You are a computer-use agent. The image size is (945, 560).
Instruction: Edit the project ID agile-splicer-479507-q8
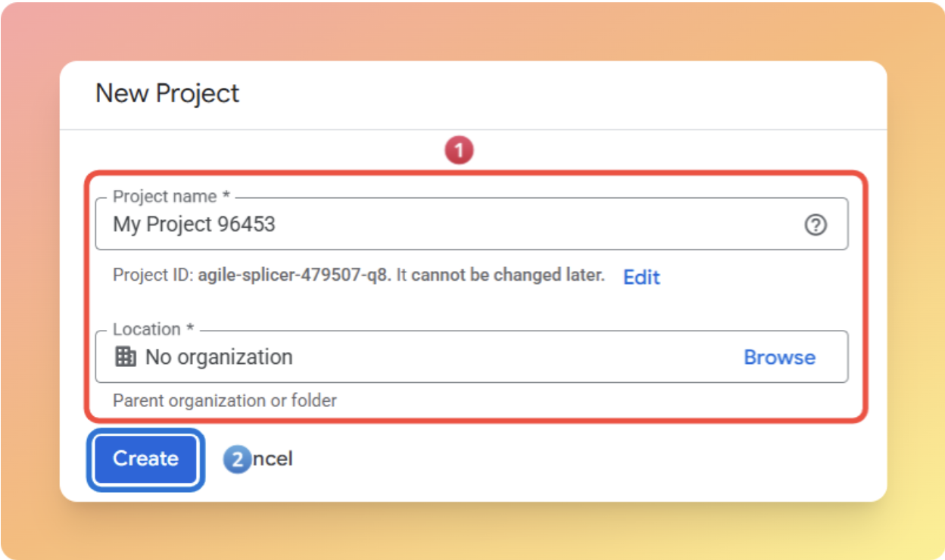(x=641, y=277)
